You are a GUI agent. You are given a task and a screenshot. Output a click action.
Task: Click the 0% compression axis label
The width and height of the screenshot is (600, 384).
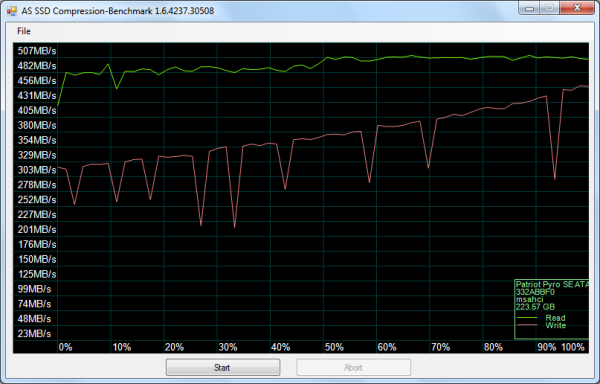[65, 347]
